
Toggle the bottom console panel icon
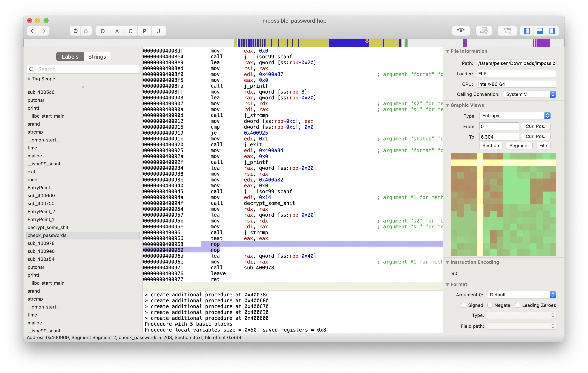[539, 31]
